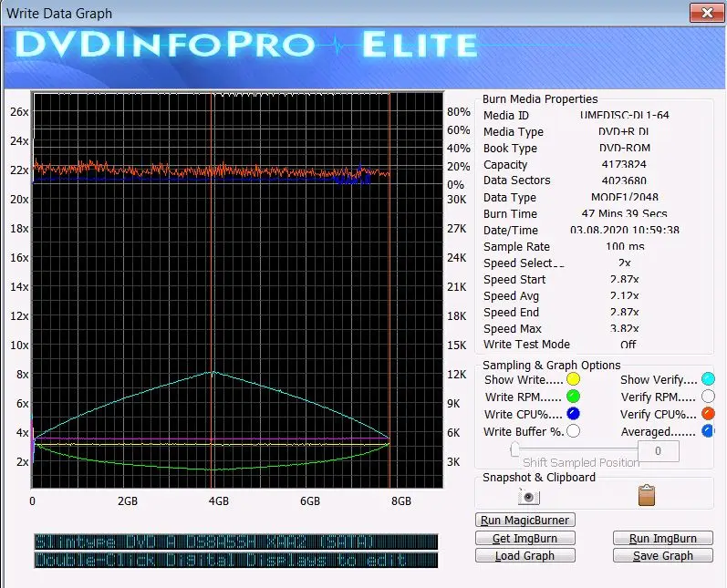Close the Write Data Graph window
727x588 pixels.
707,13
